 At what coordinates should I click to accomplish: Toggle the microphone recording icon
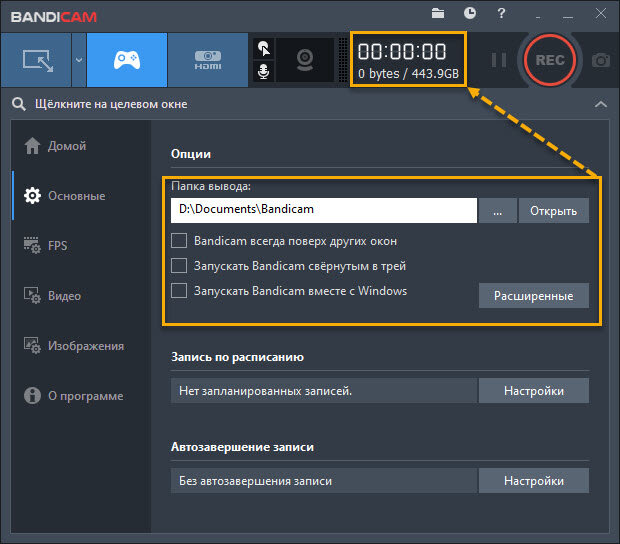(x=263, y=72)
